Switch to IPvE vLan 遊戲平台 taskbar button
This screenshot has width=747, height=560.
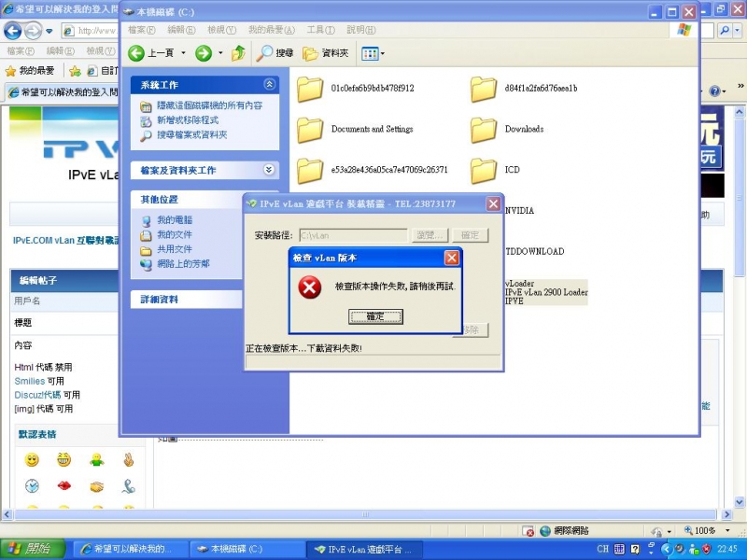point(363,549)
